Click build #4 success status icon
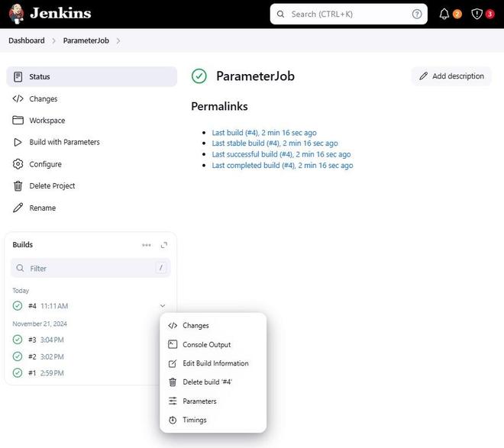 click(x=18, y=305)
